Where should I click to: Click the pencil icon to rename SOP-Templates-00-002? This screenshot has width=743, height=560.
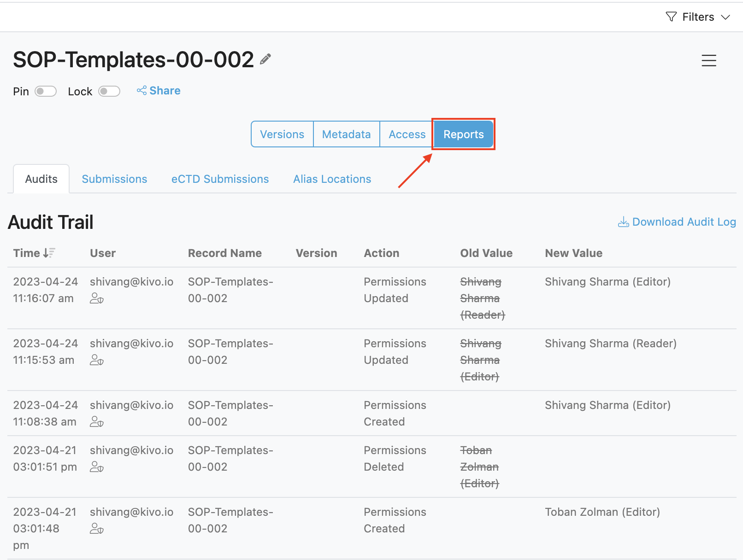click(x=265, y=59)
